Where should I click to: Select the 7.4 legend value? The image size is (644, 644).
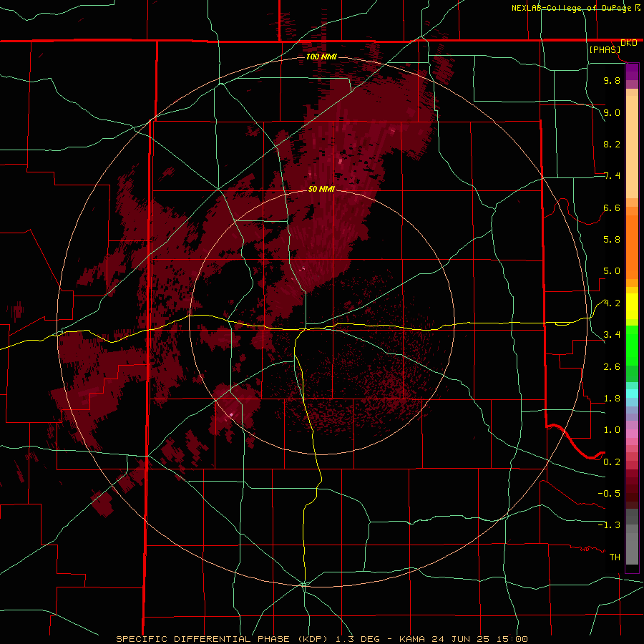click(x=612, y=176)
